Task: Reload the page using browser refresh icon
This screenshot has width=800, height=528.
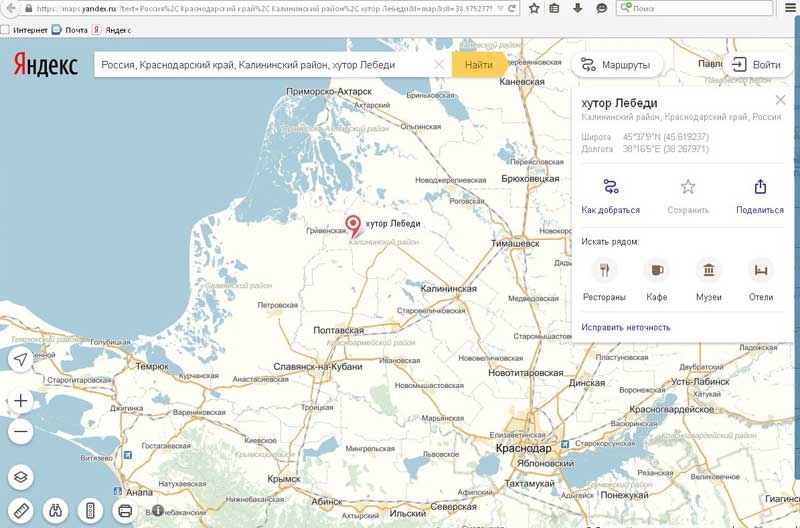Action: [511, 8]
